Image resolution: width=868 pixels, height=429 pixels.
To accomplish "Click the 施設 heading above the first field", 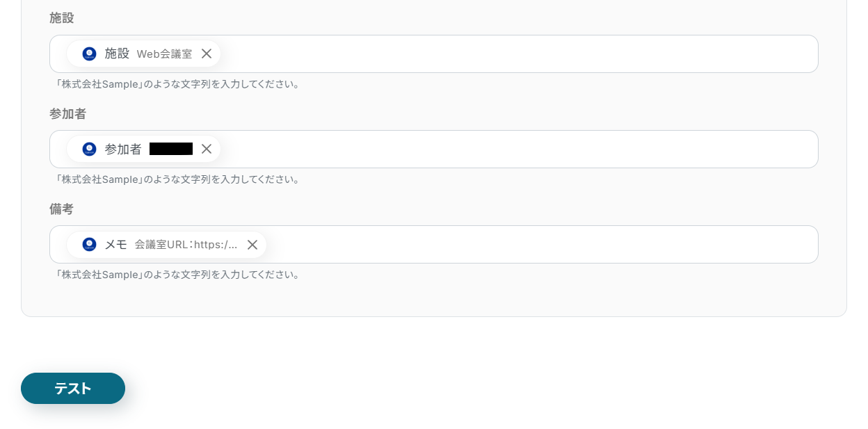I will click(x=62, y=18).
